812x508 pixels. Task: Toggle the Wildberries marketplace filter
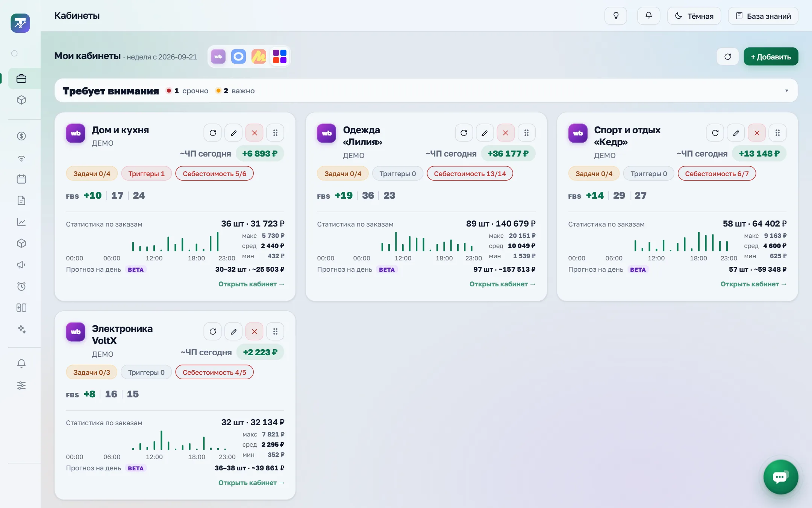(x=218, y=56)
